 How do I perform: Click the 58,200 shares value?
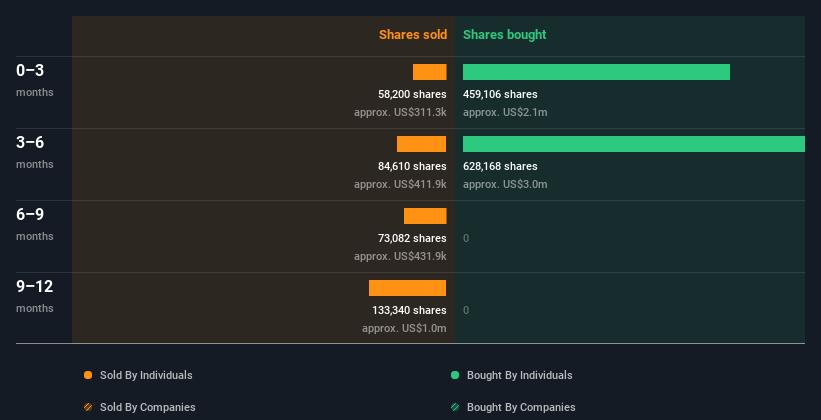(x=412, y=94)
